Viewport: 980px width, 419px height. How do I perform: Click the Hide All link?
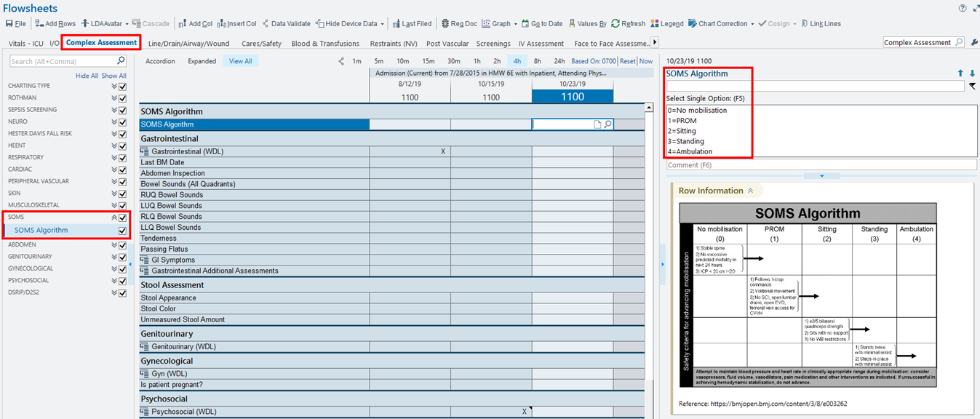[x=87, y=76]
